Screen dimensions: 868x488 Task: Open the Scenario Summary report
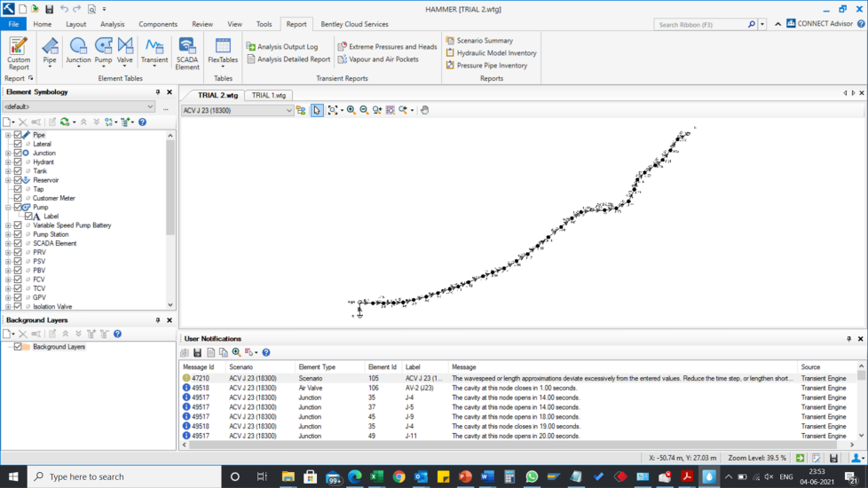coord(479,41)
